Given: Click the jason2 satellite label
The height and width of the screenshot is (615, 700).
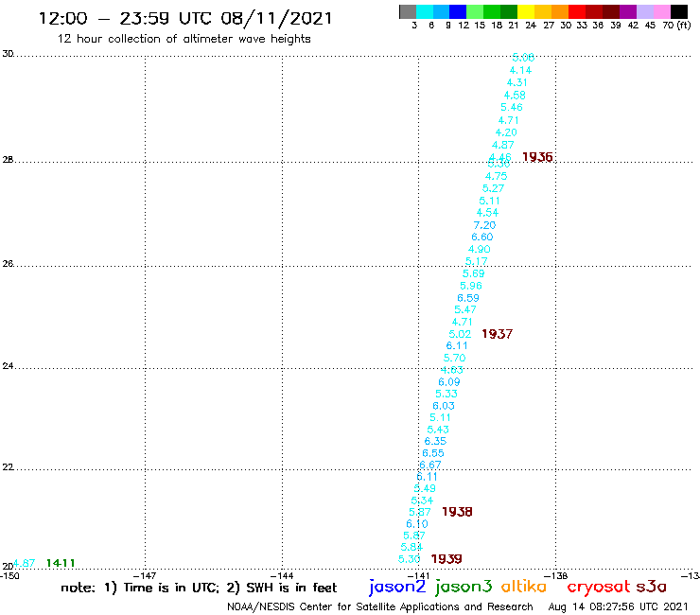Looking at the screenshot, I should pos(397,587).
